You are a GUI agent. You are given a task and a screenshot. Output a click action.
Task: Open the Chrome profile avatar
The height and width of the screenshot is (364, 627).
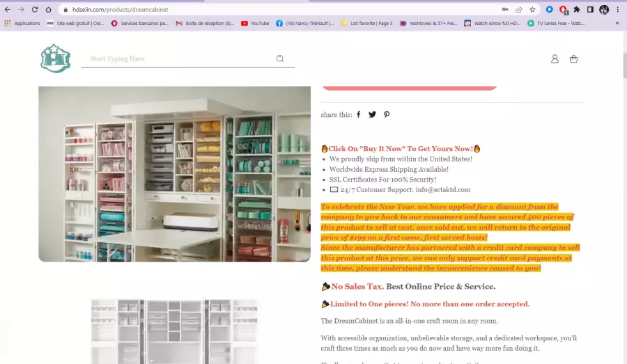click(604, 10)
